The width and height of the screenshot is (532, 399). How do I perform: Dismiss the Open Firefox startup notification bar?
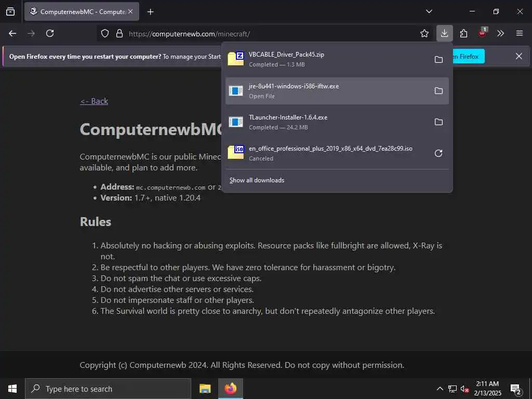pyautogui.click(x=519, y=56)
